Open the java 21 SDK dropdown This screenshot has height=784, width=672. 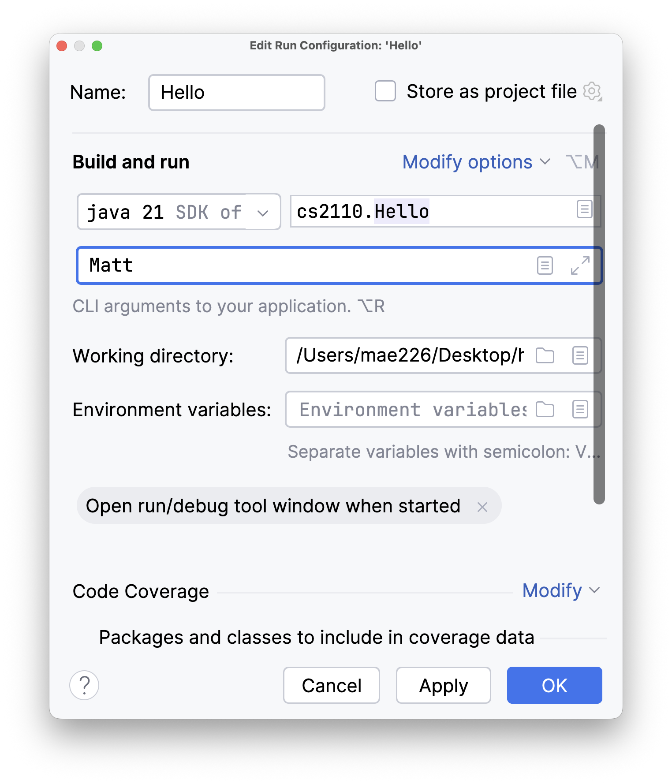coord(263,213)
